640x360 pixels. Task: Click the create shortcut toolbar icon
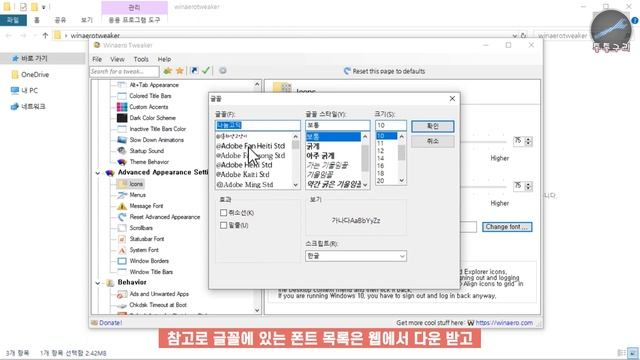[x=194, y=71]
